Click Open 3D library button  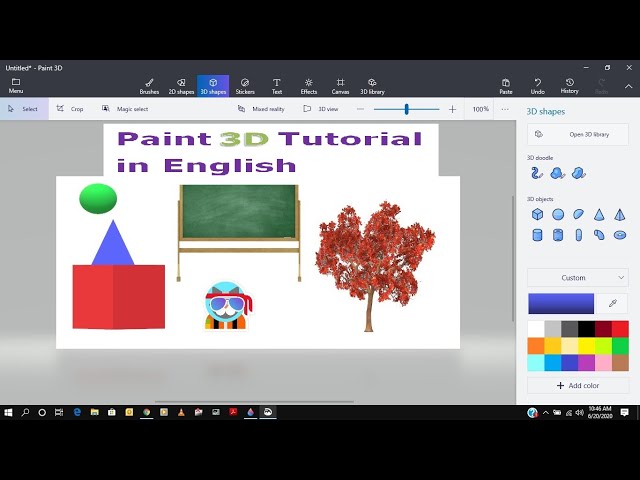578,134
